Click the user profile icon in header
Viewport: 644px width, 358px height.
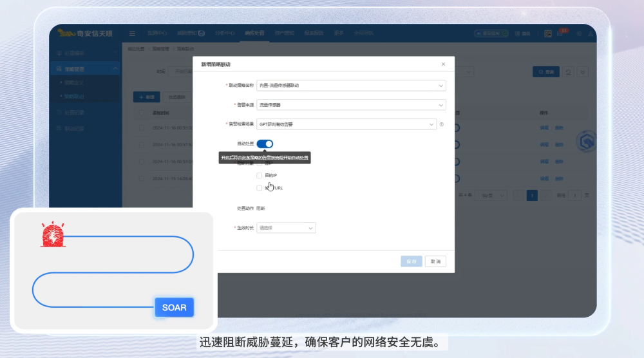[x=591, y=33]
